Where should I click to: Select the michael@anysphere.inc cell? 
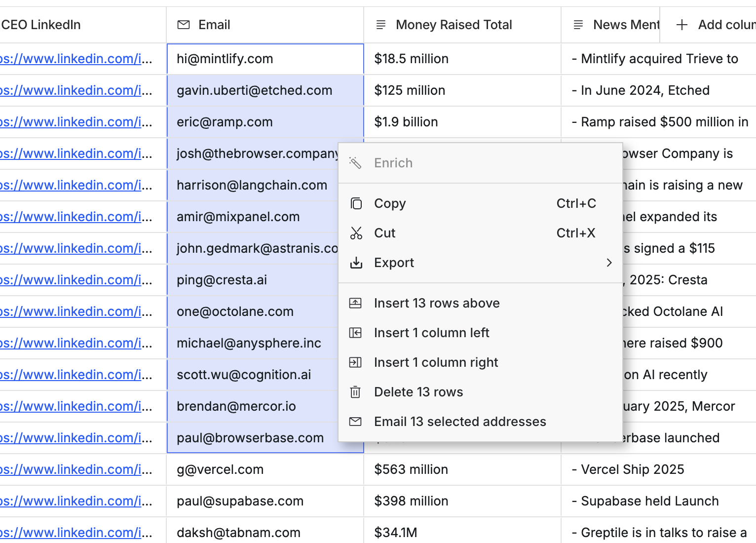click(x=252, y=343)
